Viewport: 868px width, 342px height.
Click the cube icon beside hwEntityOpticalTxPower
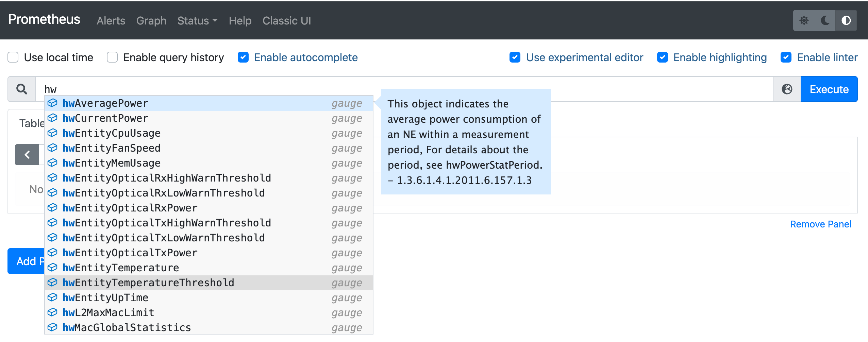point(52,253)
